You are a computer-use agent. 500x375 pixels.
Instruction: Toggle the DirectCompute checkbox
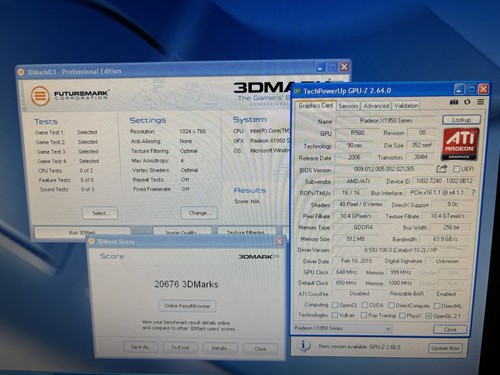point(391,305)
